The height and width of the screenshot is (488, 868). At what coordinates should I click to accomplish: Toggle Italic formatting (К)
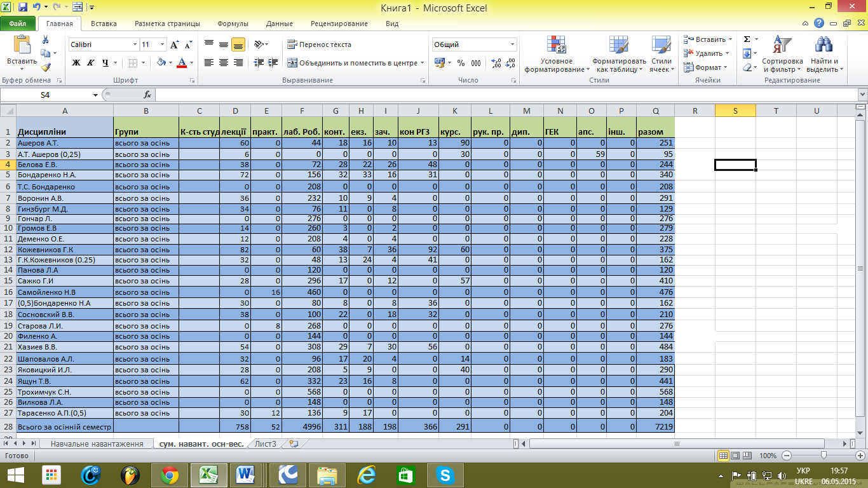(x=90, y=63)
